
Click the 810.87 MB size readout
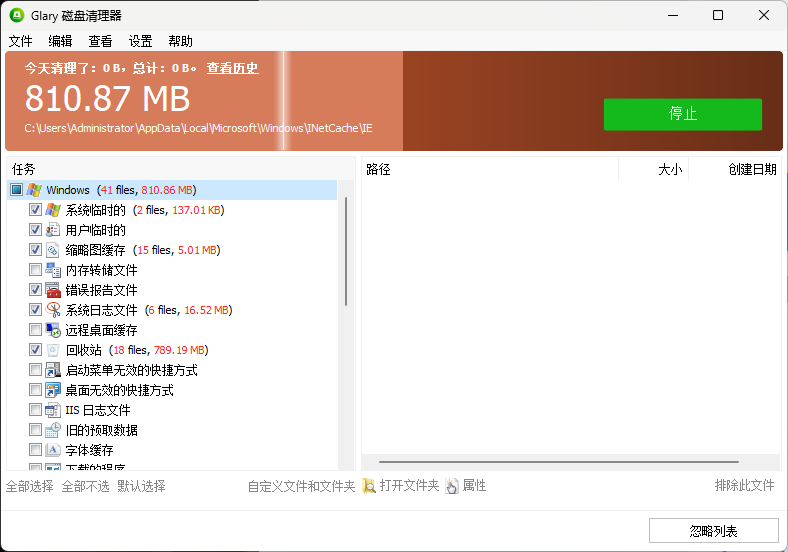pos(108,98)
